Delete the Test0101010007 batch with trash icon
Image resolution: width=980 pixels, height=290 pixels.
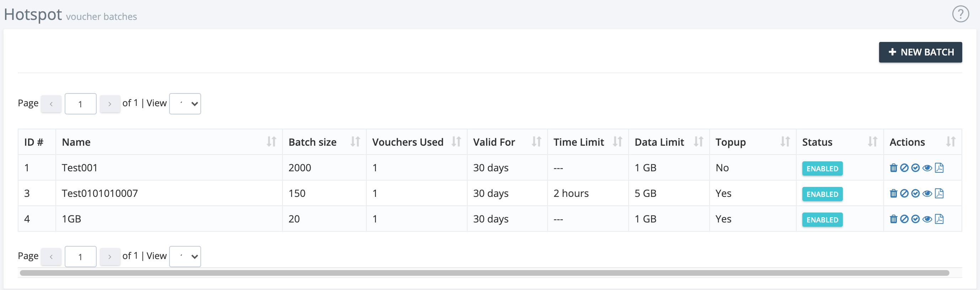[x=893, y=193]
